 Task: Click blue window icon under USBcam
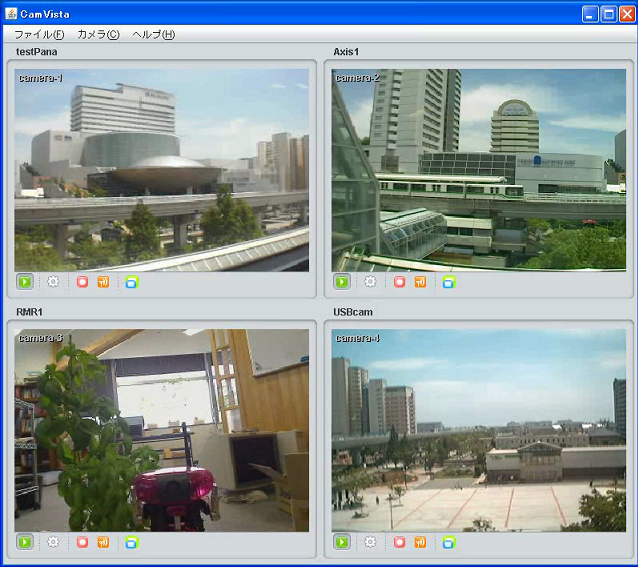448,542
